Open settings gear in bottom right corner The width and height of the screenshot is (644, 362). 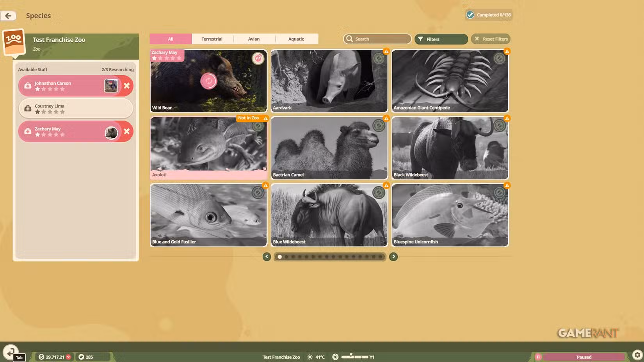[x=637, y=355]
